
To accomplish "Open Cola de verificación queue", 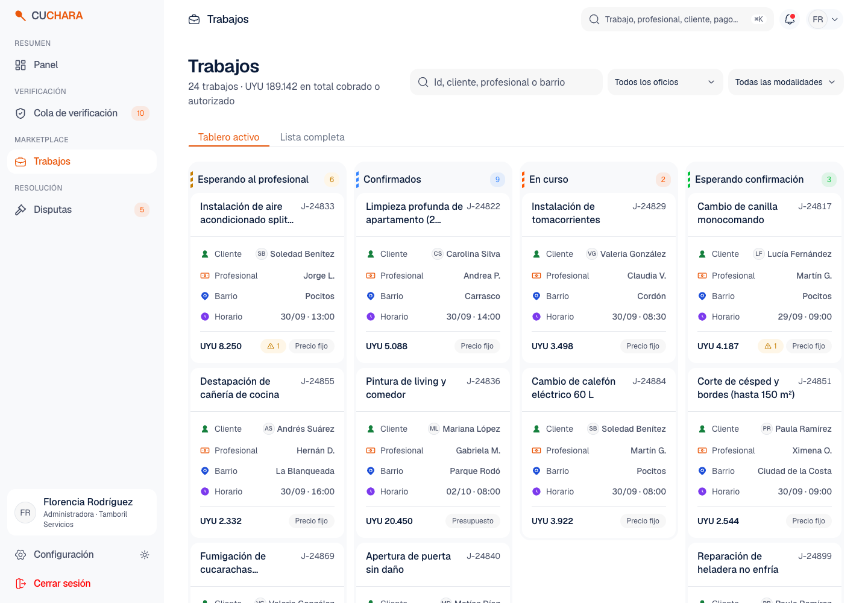I will coord(82,113).
